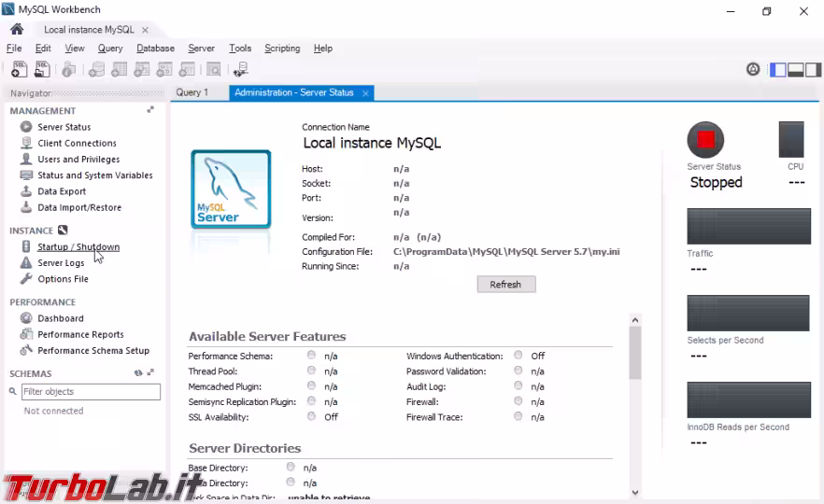The width and height of the screenshot is (824, 504).
Task: Open Startup / Shutdown in the navigator
Action: (x=78, y=247)
